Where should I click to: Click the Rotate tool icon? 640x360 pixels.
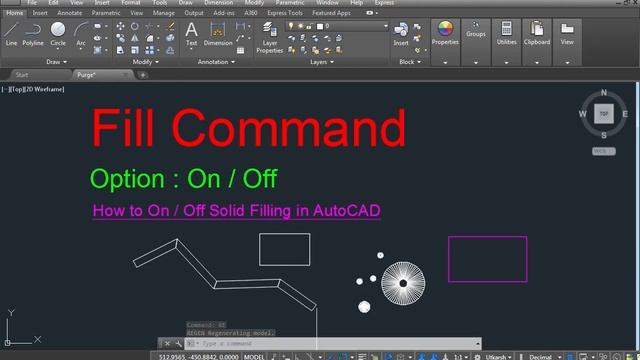(134, 26)
